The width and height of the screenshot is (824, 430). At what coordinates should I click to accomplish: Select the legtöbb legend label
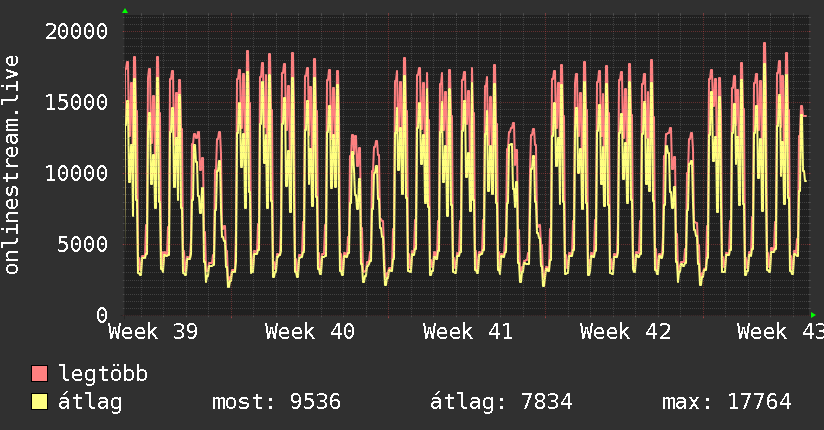pyautogui.click(x=103, y=373)
